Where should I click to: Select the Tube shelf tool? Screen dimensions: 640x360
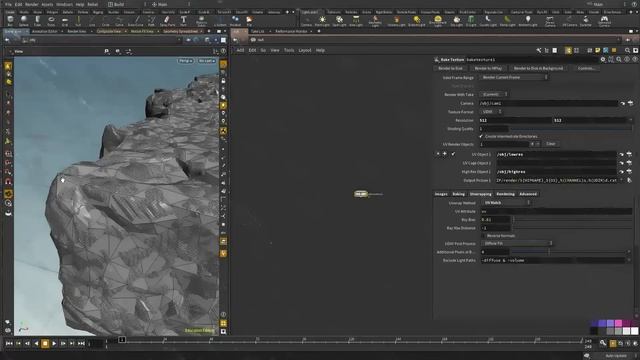[37, 20]
